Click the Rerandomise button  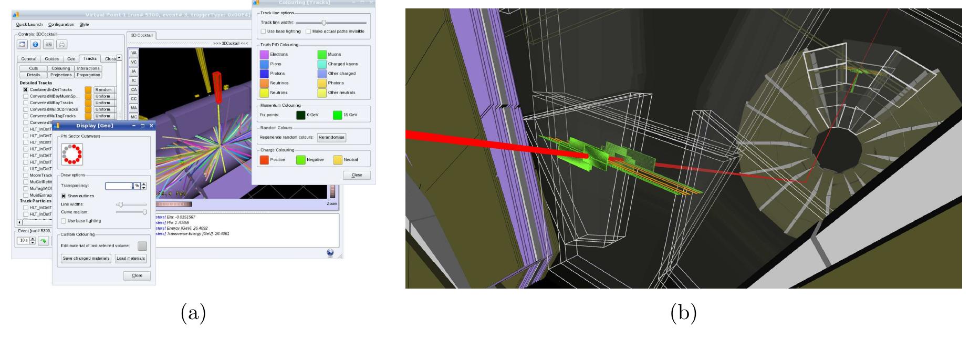point(331,137)
